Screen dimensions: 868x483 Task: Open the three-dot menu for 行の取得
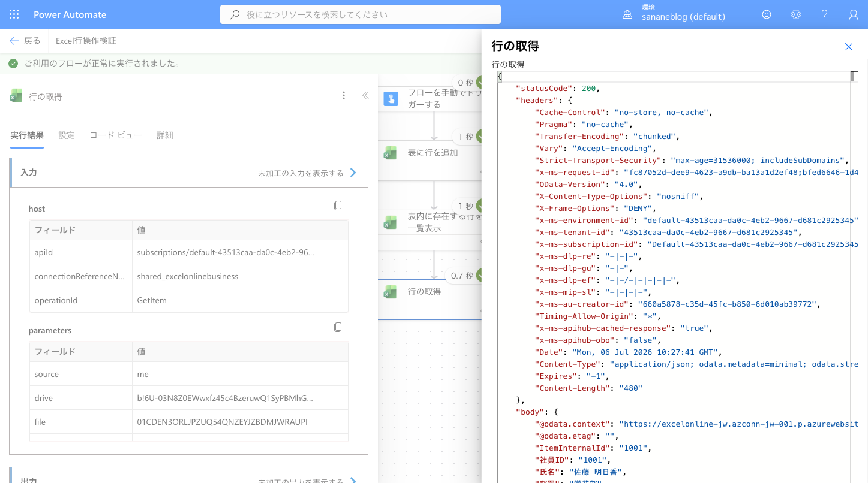344,95
